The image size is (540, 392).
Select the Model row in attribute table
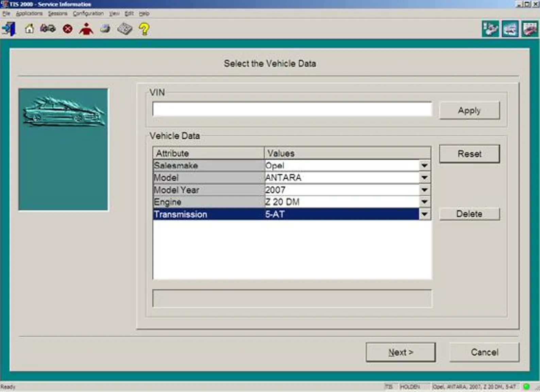point(208,178)
